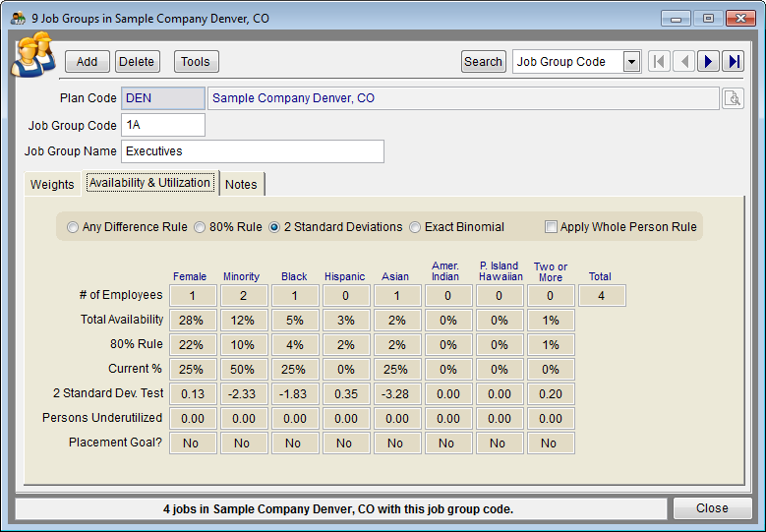
Task: Click the Two or More column header
Action: (551, 272)
